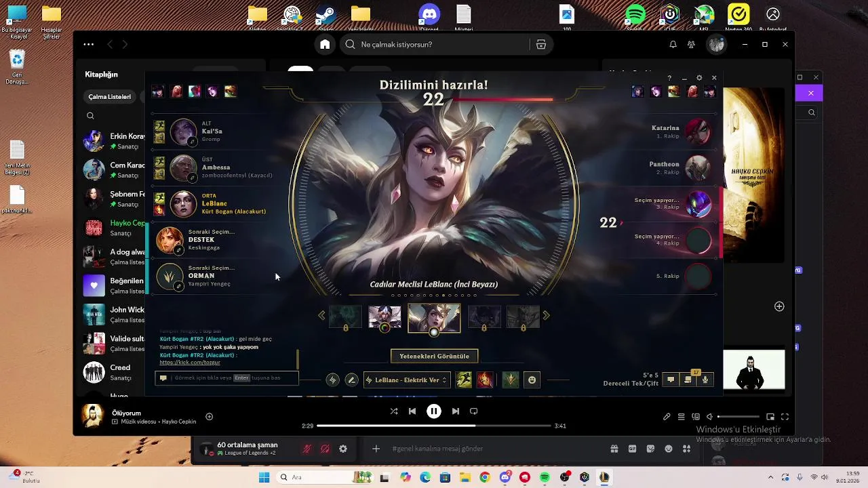Toggle Spotify shuffle
Screen dimensions: 868x488
coord(394,411)
